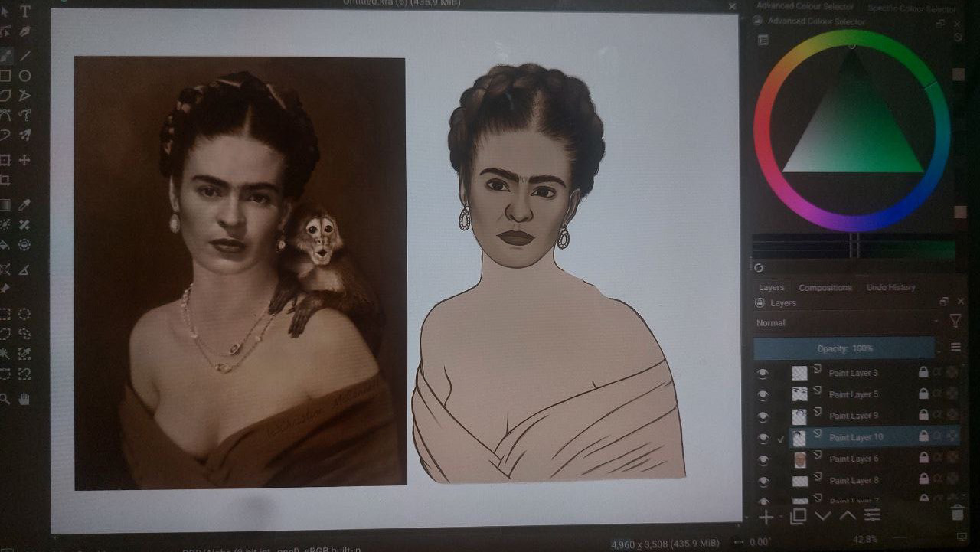Viewport: 980px width, 552px height.
Task: Hide Paint Layer 3
Action: tap(763, 373)
